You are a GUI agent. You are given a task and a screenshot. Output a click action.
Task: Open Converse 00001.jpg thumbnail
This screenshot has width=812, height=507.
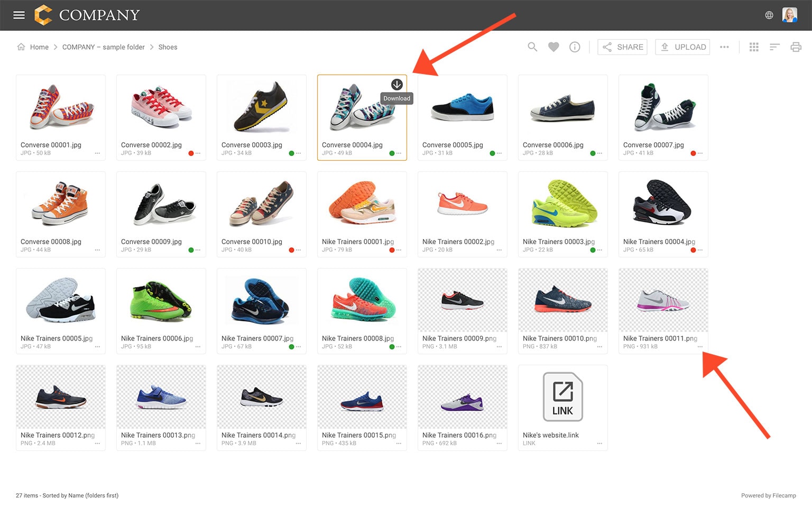pos(61,106)
